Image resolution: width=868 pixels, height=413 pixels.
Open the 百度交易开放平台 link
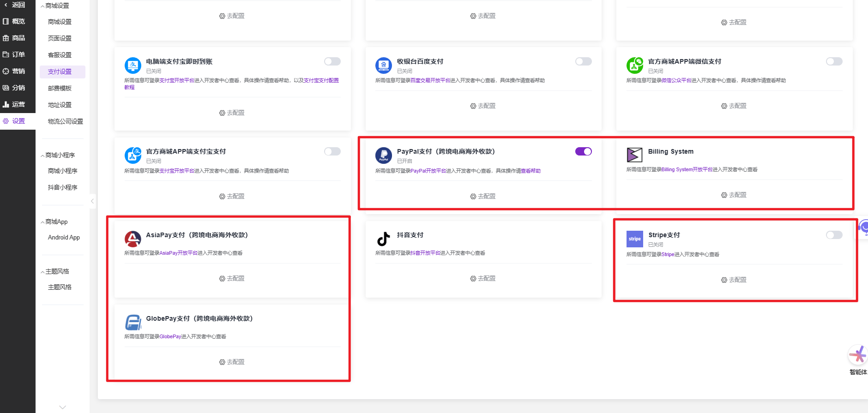point(430,80)
